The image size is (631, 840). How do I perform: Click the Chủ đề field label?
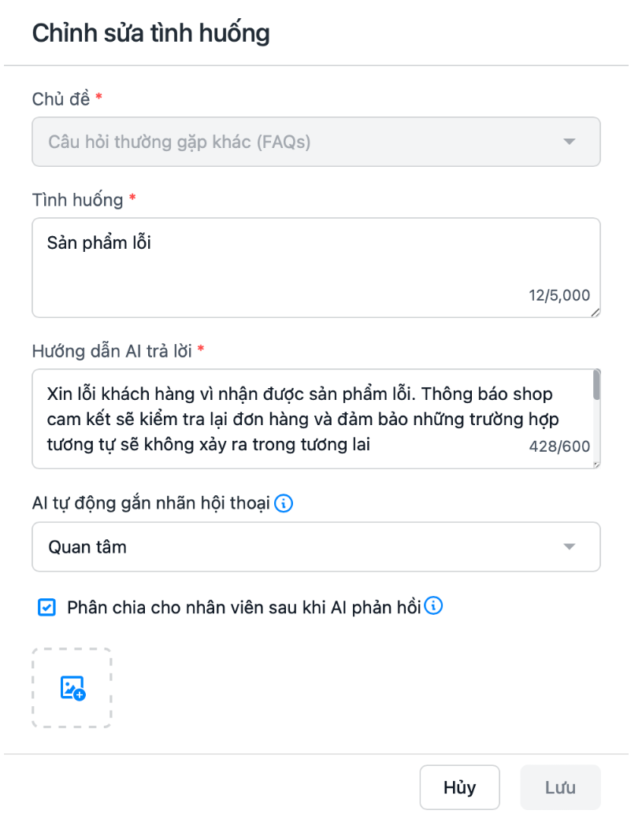tap(61, 99)
